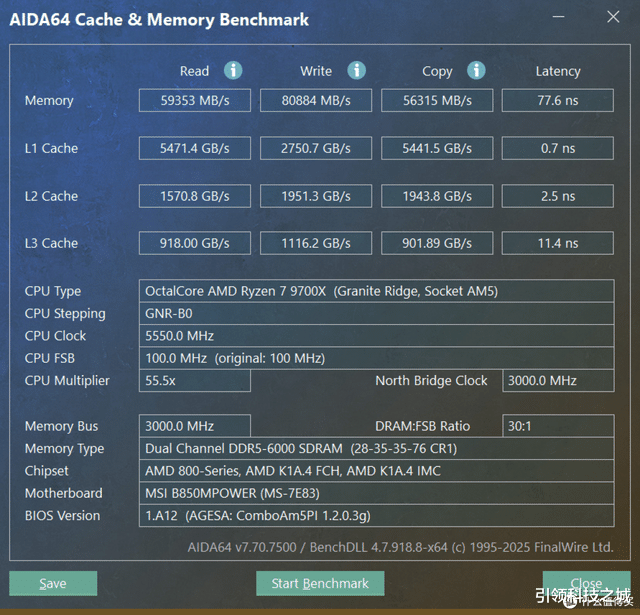The image size is (640, 615).
Task: Click the Read info icon
Action: tap(233, 71)
